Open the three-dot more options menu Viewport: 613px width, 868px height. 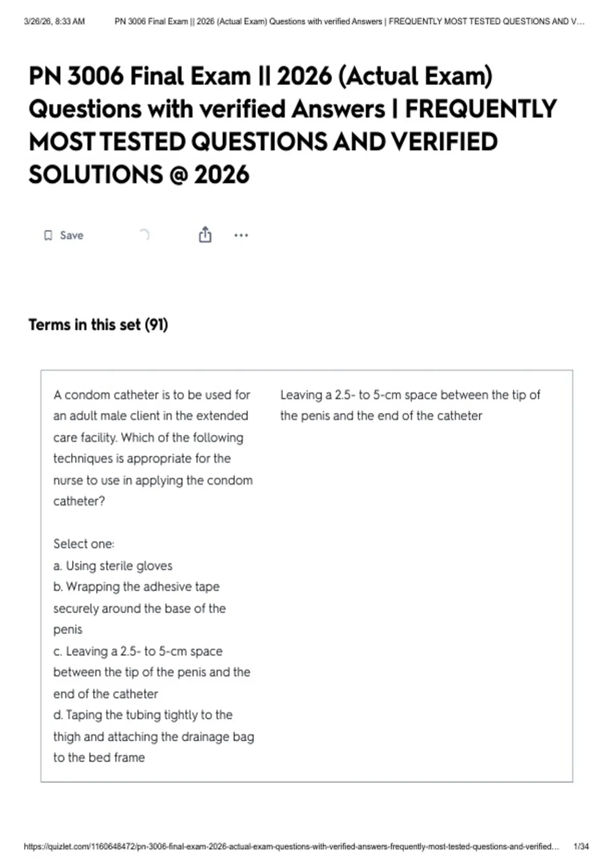(241, 235)
